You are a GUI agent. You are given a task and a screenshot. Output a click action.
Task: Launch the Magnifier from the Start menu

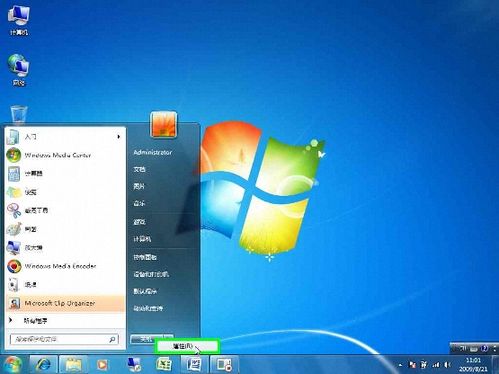pyautogui.click(x=65, y=248)
